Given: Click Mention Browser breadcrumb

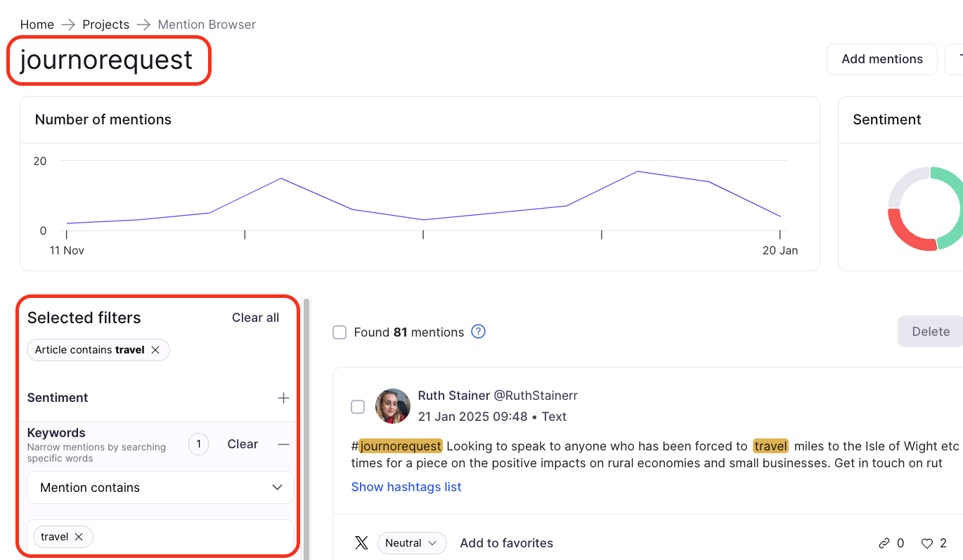Looking at the screenshot, I should point(207,25).
